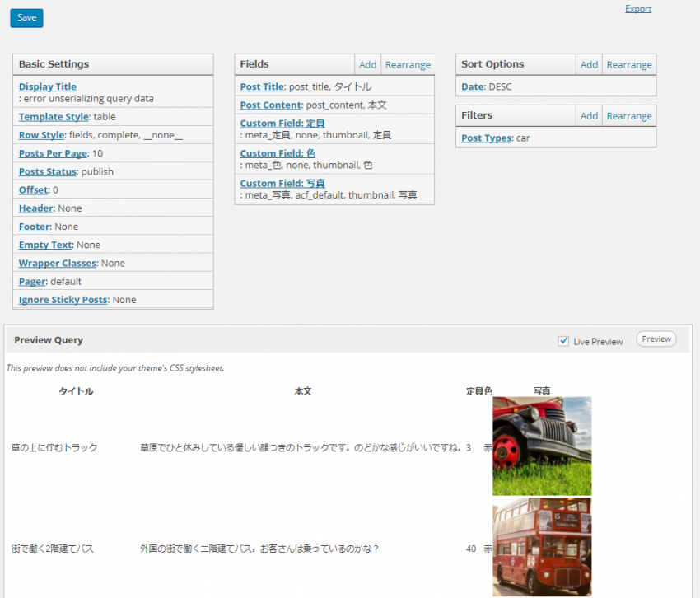This screenshot has height=598, width=700.
Task: Open the Pager setting
Action: [33, 282]
